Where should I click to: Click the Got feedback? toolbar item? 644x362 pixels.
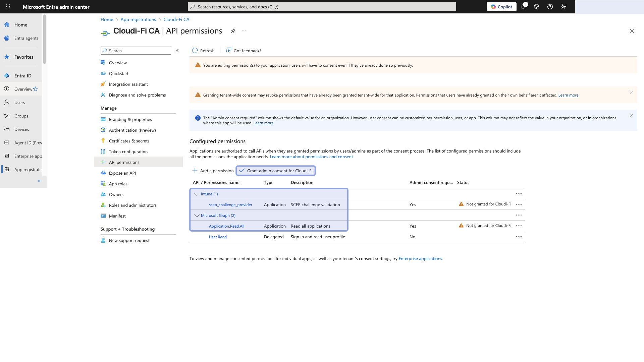coord(243,50)
